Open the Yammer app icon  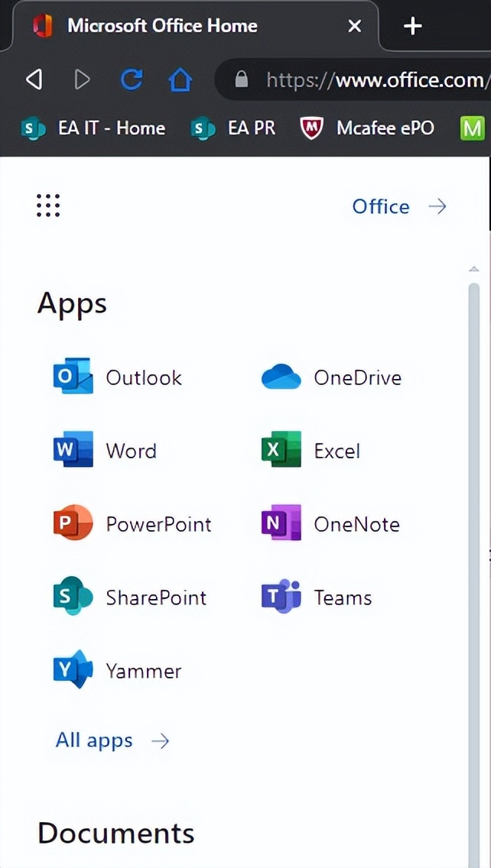click(x=73, y=670)
